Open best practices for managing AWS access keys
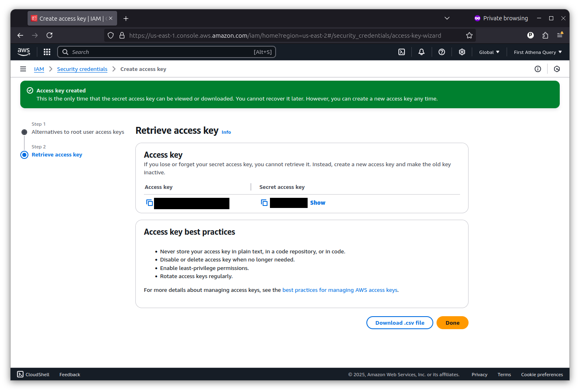Screen dimensions: 580x392 [340, 290]
